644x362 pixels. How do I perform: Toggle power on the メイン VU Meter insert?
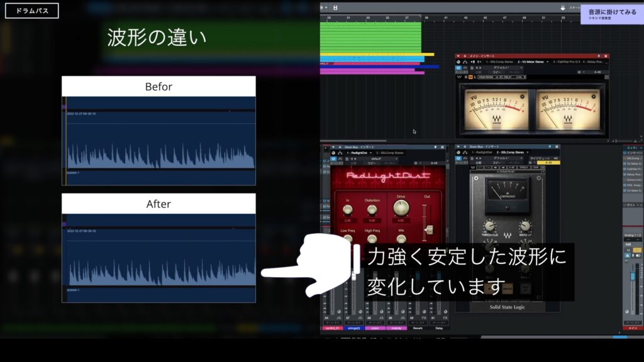tap(458, 62)
